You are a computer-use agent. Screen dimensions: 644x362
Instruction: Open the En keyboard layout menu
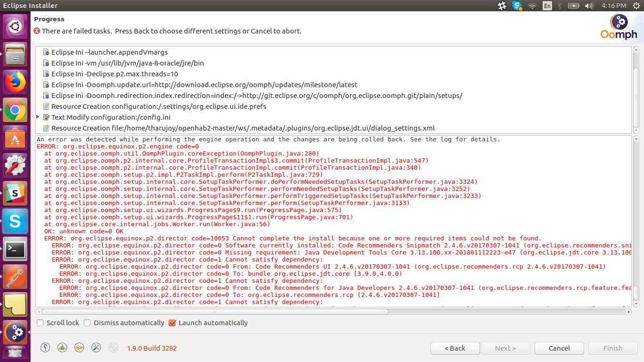click(547, 6)
